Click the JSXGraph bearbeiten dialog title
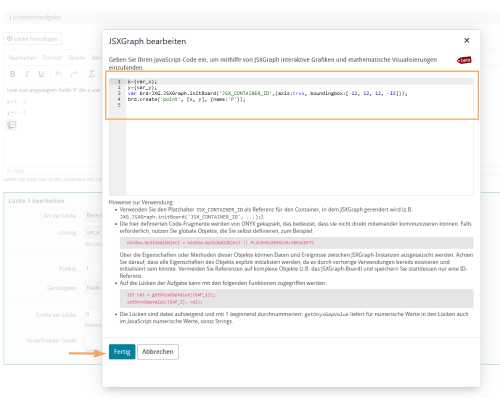 147,41
